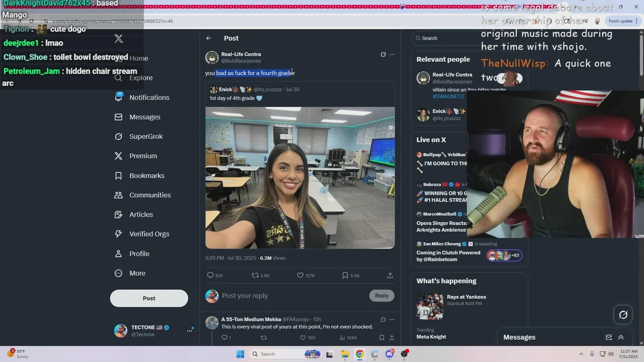Click the SuperGrok icon in sidebar

(x=119, y=137)
